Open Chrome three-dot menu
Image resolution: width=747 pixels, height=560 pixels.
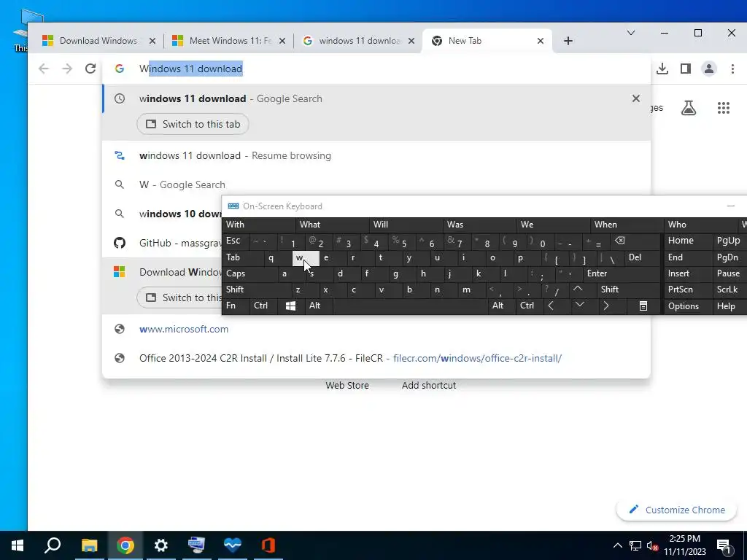point(732,69)
